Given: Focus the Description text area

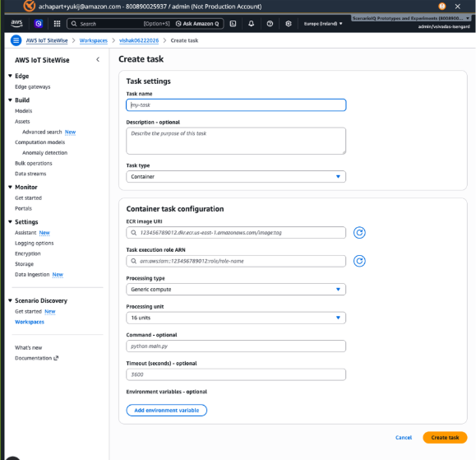Looking at the screenshot, I should [x=236, y=141].
